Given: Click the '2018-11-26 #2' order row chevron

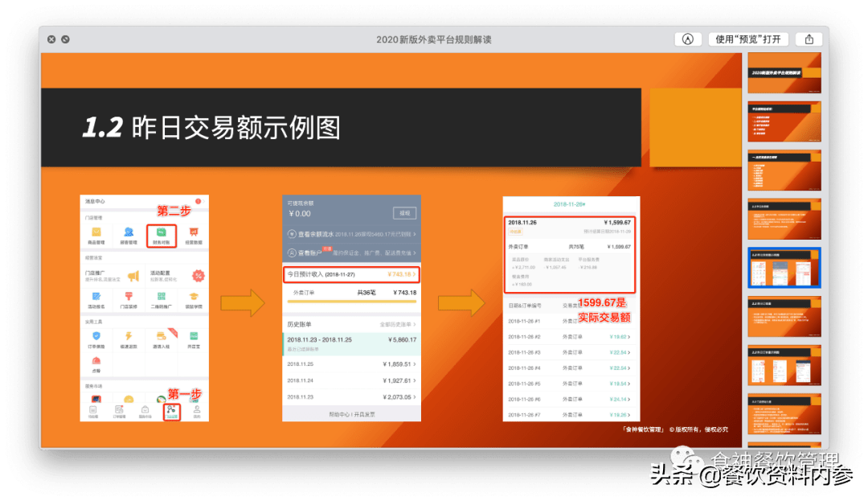Looking at the screenshot, I should point(628,337).
